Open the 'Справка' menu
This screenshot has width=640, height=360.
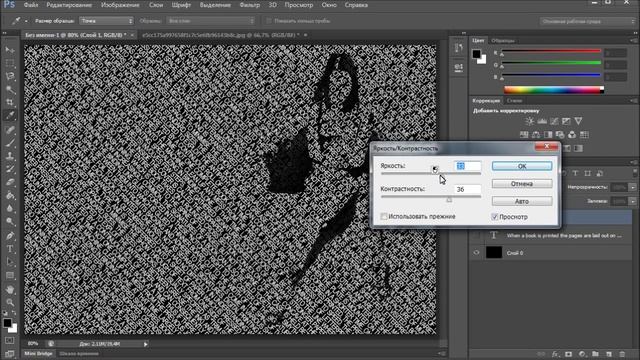pyautogui.click(x=356, y=5)
